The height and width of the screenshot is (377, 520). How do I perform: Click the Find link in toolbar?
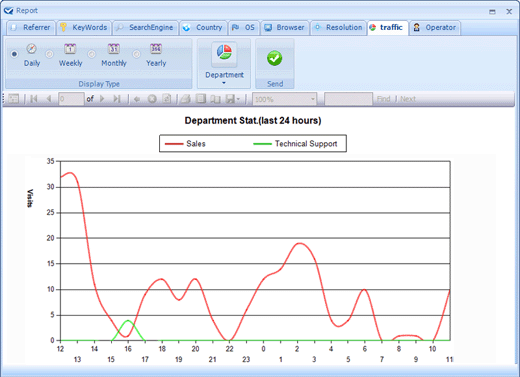pyautogui.click(x=383, y=99)
